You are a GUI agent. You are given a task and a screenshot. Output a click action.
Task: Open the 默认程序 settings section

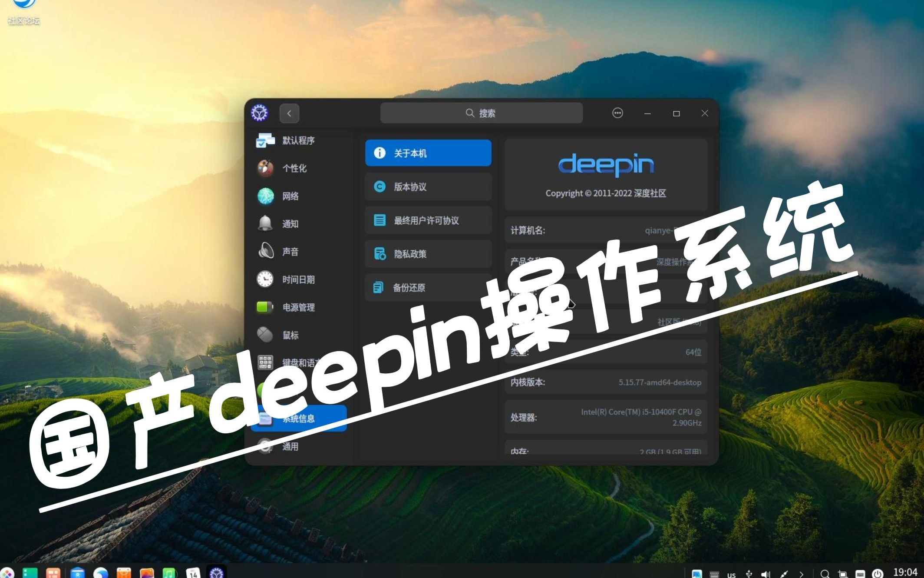[298, 140]
